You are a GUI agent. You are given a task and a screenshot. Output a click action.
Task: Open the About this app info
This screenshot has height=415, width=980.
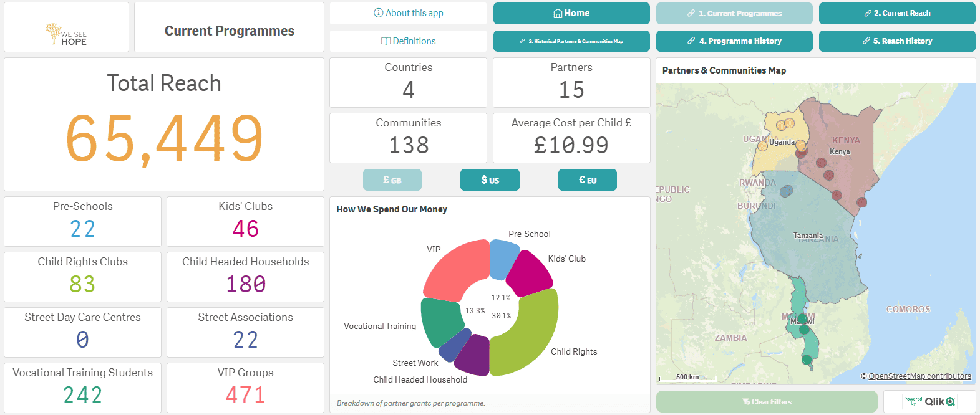pos(408,13)
